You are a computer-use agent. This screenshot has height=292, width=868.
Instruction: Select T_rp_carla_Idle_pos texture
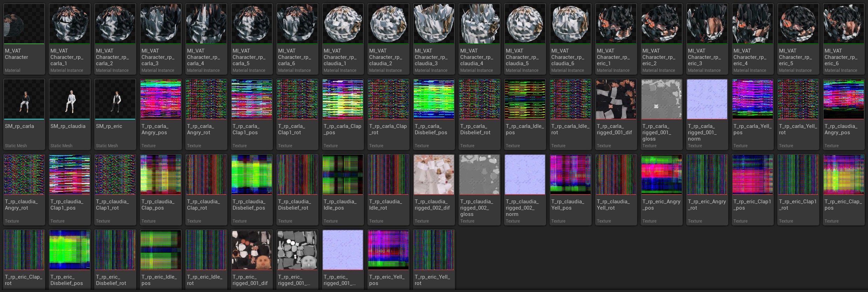point(525,114)
